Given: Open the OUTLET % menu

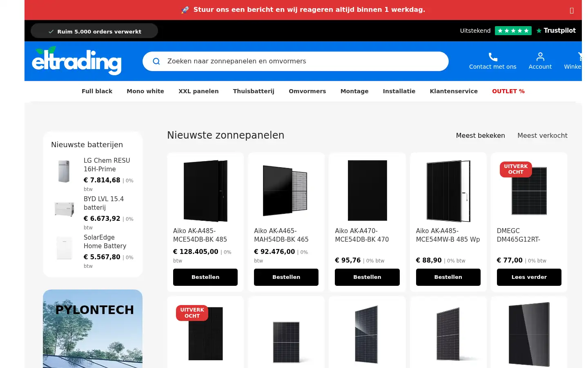Looking at the screenshot, I should pyautogui.click(x=508, y=91).
